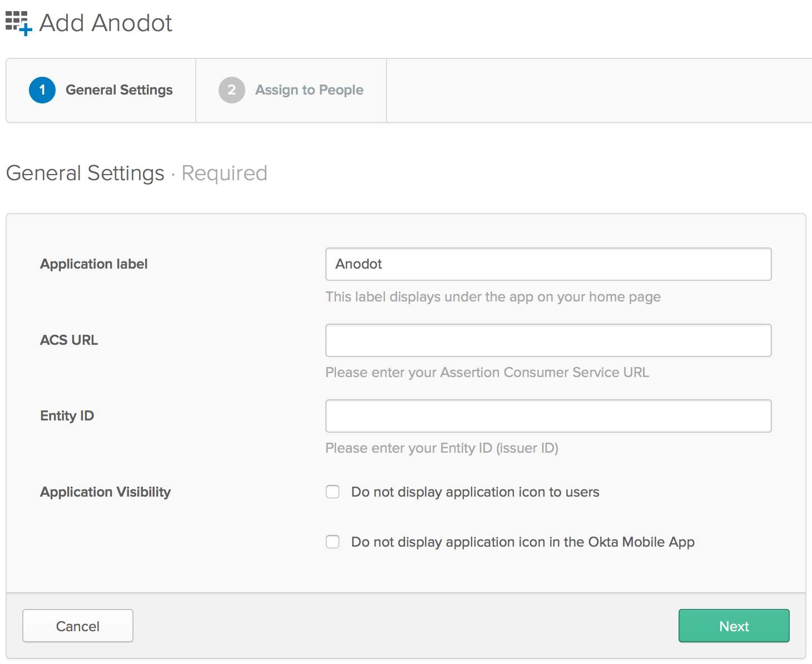Screen dimensions: 812x664
Task: Check Do not display icon in Okta Mobile App
Action: click(333, 542)
